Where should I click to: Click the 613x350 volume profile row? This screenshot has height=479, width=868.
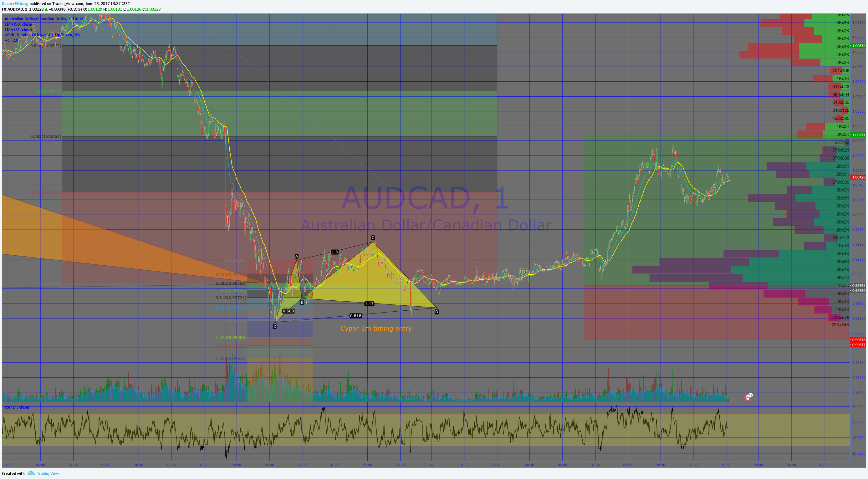(x=841, y=102)
